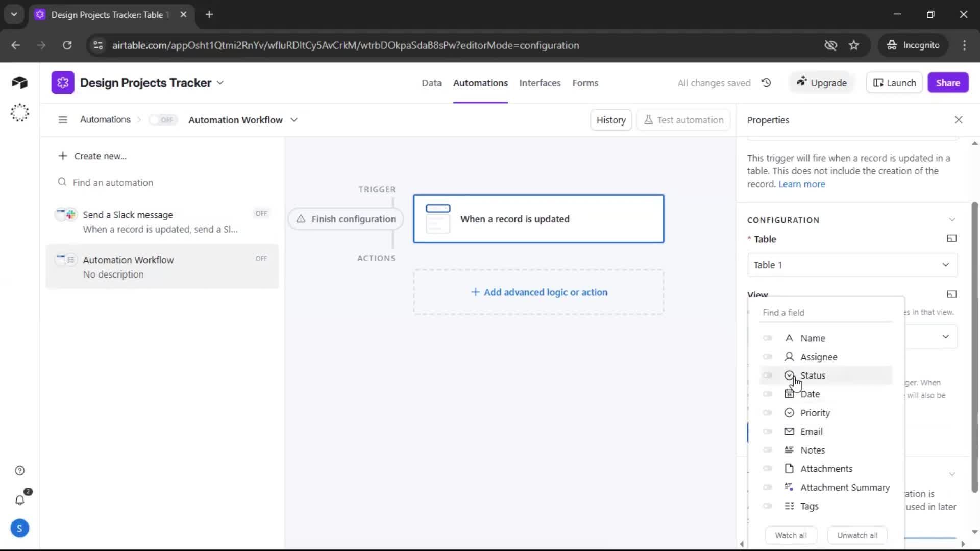Click Add advanced logic or action
This screenshot has height=551, width=980.
(x=538, y=292)
